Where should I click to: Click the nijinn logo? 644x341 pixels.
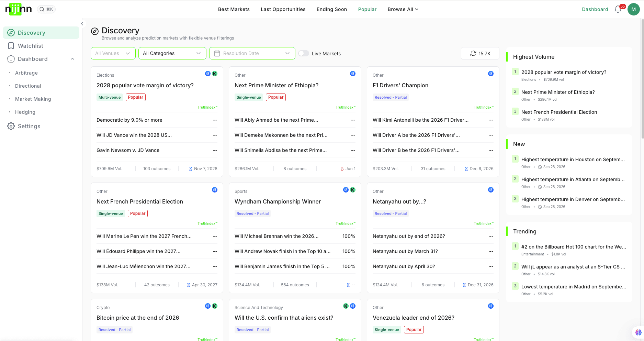pyautogui.click(x=19, y=9)
